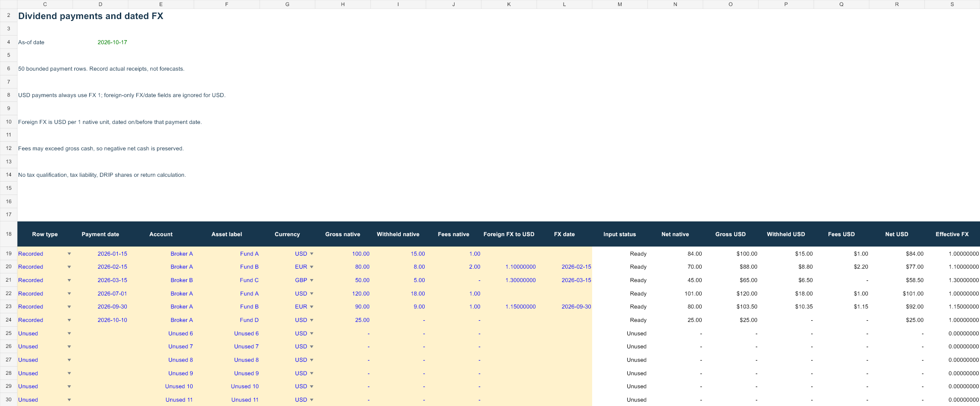Open the Currency dropdown in row 24
This screenshot has height=406, width=980.
(312, 320)
